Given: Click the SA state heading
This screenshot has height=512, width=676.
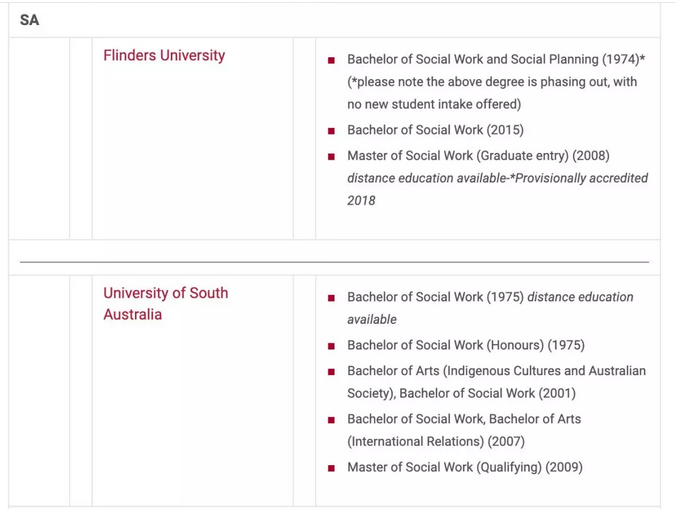Looking at the screenshot, I should [x=30, y=20].
